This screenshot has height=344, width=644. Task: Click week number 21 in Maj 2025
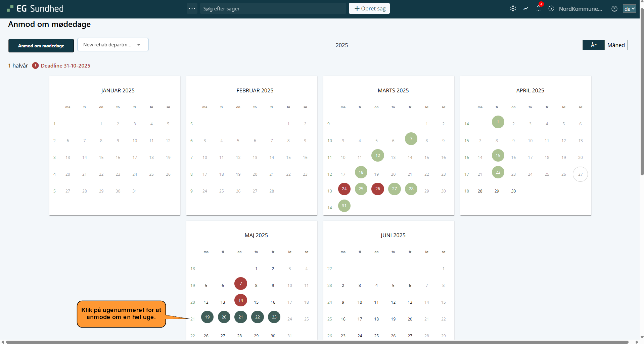point(192,319)
